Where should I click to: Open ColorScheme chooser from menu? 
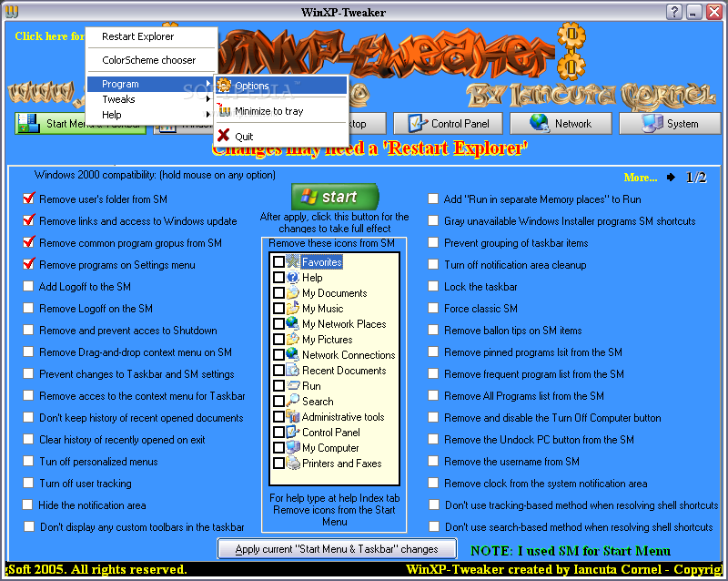(151, 60)
